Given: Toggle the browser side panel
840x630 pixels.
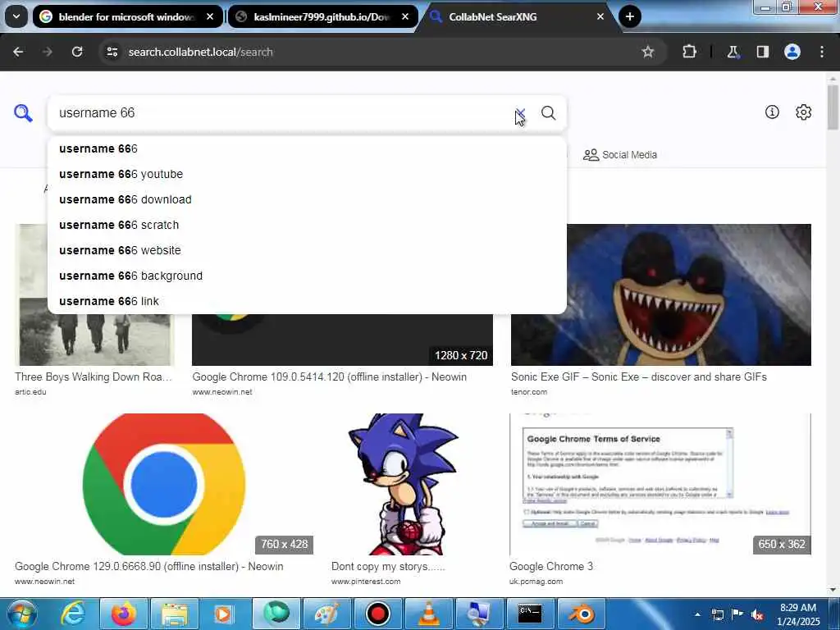Looking at the screenshot, I should (x=762, y=52).
